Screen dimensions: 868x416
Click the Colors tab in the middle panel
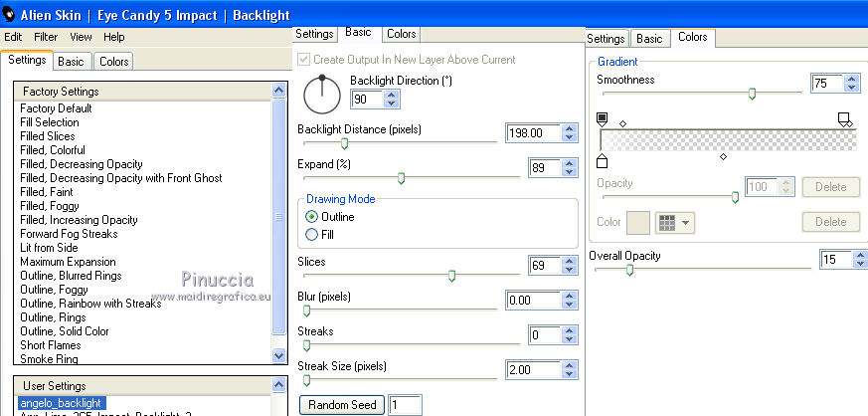[402, 35]
